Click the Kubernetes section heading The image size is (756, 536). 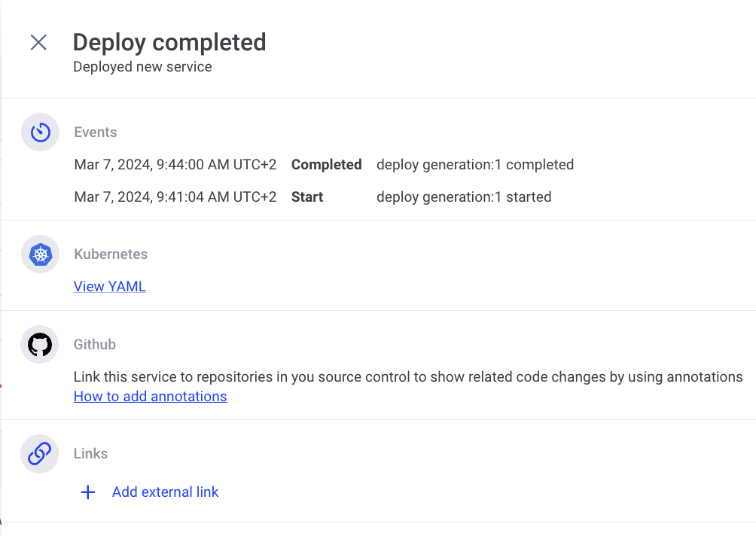click(x=111, y=254)
